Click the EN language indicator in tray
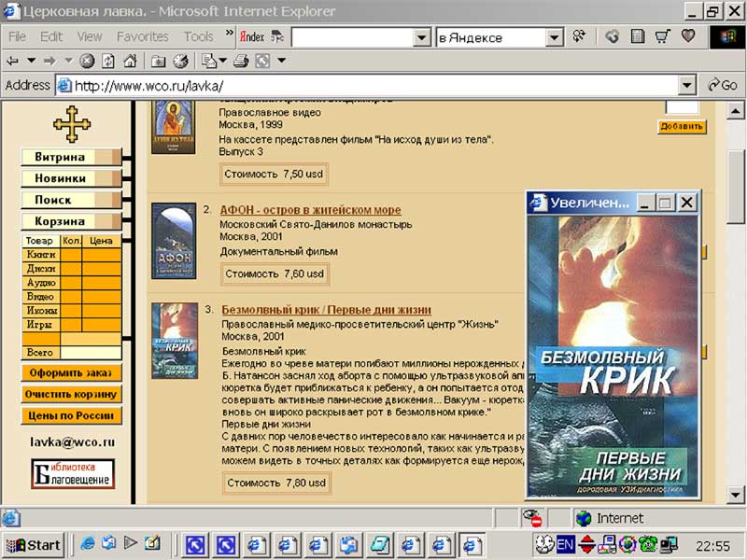The image size is (747, 560). pyautogui.click(x=565, y=544)
